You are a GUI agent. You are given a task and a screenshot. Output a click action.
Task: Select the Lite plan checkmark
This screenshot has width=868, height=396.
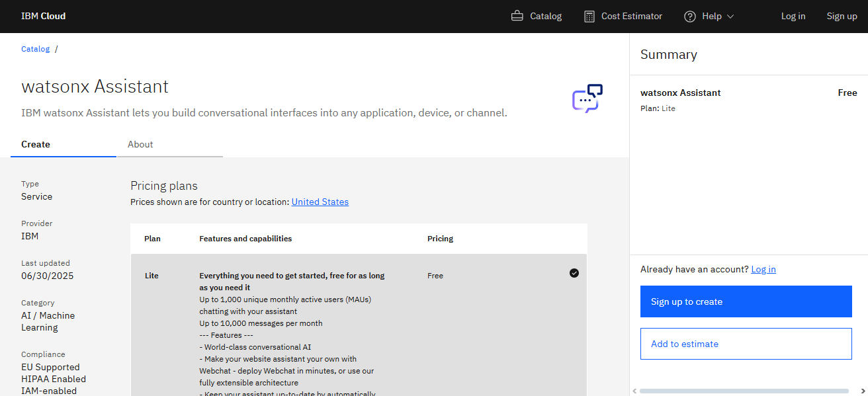pos(574,273)
